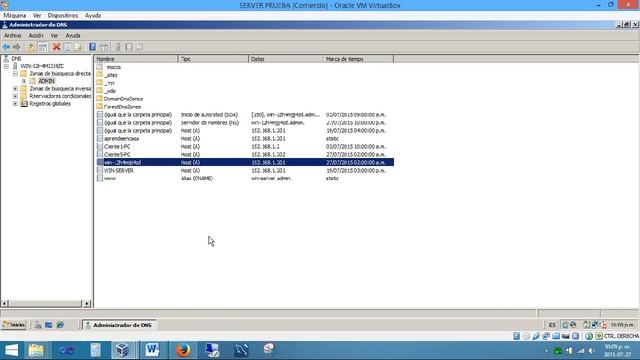Select ForestDnsZones folder entry
Viewport: 640px width, 360px height.
click(x=122, y=107)
